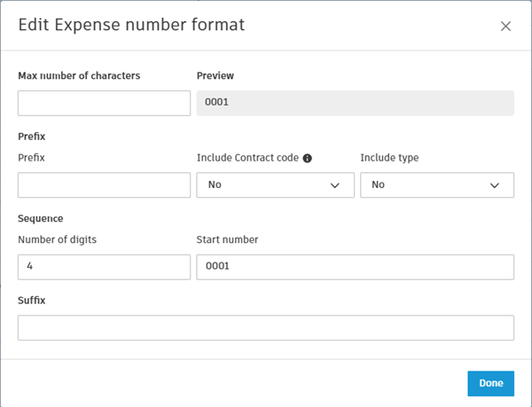
Task: Click chevron arrow of Include type
Action: [x=495, y=185]
